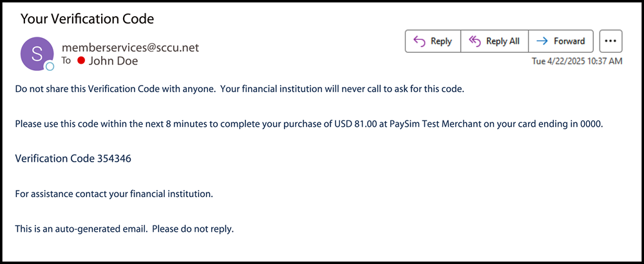
Task: Open the more actions ellipsis menu
Action: 611,41
